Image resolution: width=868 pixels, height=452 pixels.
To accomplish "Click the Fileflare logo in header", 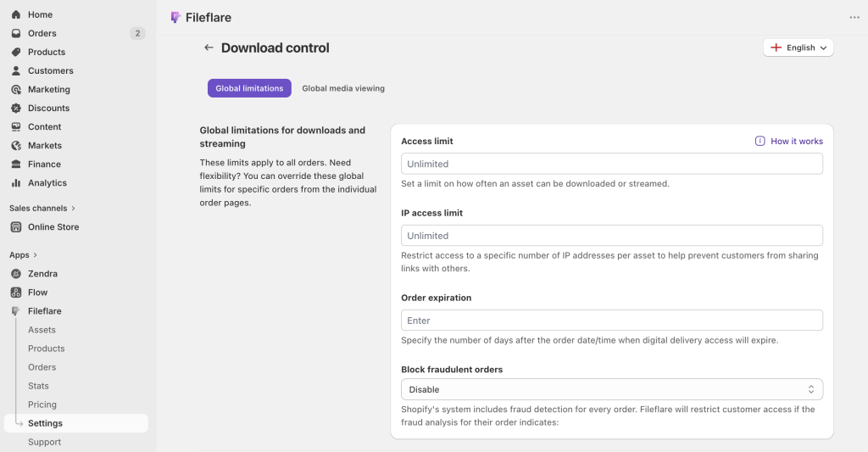I will 175,18.
